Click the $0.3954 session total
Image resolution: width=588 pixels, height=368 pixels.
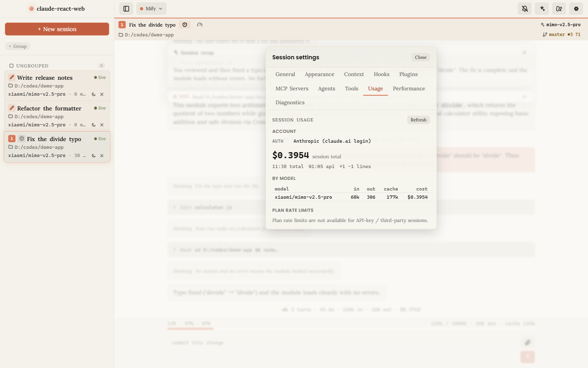click(291, 155)
